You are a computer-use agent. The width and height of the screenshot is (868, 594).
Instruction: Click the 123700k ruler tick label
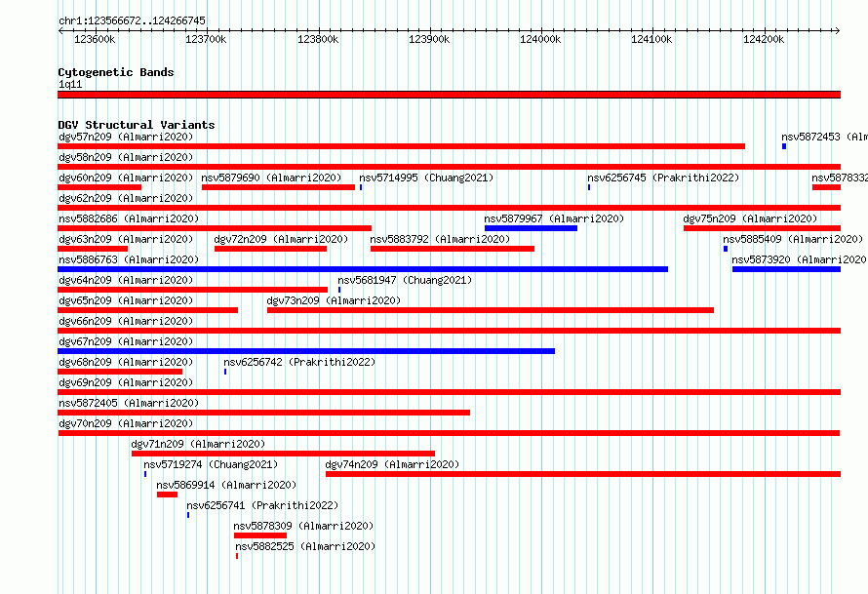pos(206,39)
